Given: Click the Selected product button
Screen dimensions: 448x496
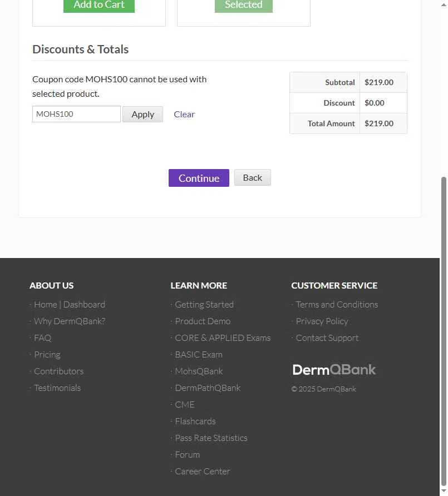Looking at the screenshot, I should tap(243, 6).
